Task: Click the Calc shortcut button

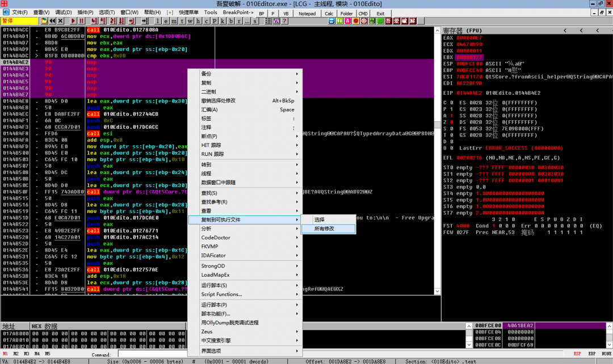Action: click(x=329, y=13)
